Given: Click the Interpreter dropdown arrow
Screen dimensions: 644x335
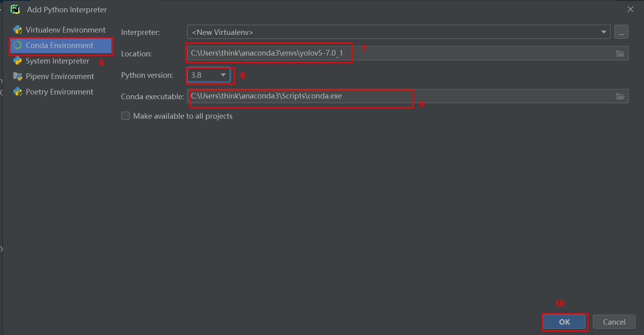Looking at the screenshot, I should click(x=604, y=32).
